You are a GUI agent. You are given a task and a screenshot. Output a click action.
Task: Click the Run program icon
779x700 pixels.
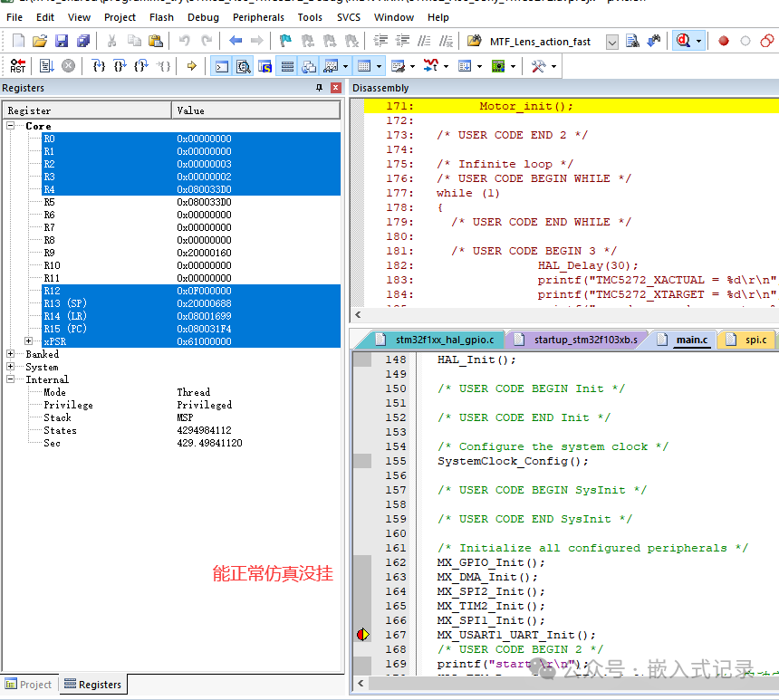click(47, 65)
